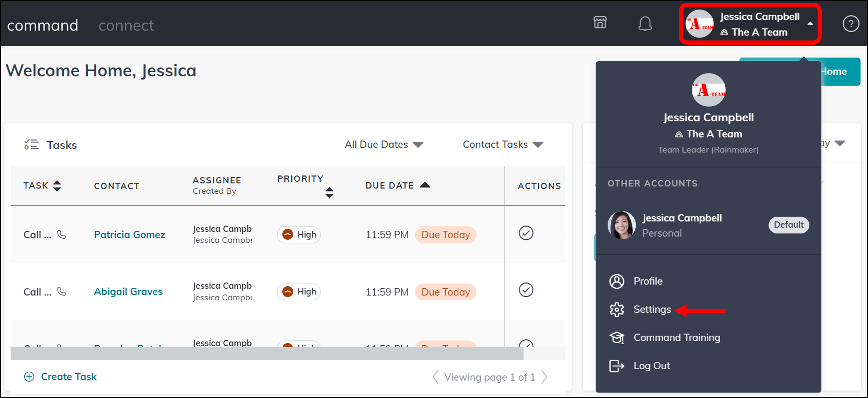Click the plus icon beside Create Task
868x398 pixels.
click(x=29, y=376)
